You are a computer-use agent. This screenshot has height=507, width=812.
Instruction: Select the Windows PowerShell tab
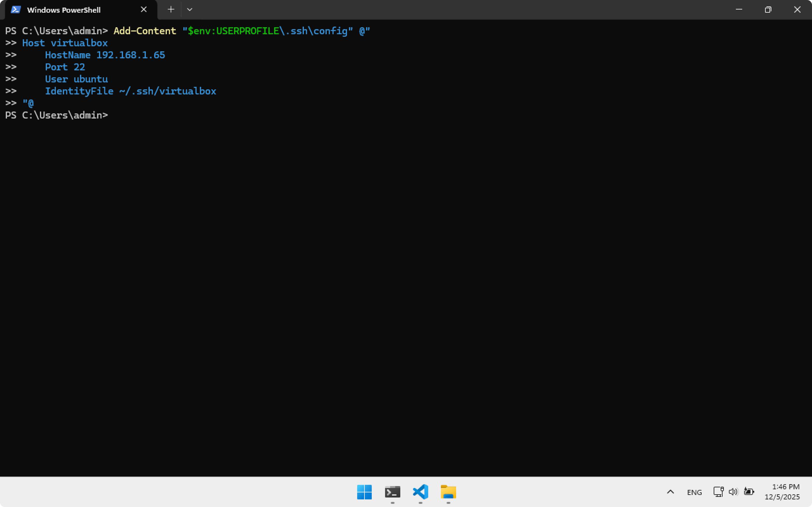(64, 10)
